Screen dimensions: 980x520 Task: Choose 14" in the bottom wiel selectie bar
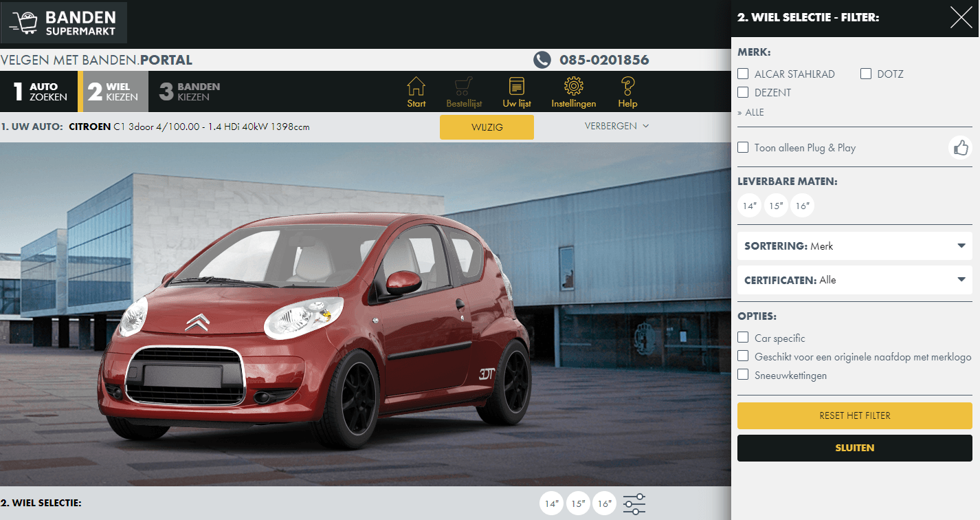pyautogui.click(x=551, y=503)
